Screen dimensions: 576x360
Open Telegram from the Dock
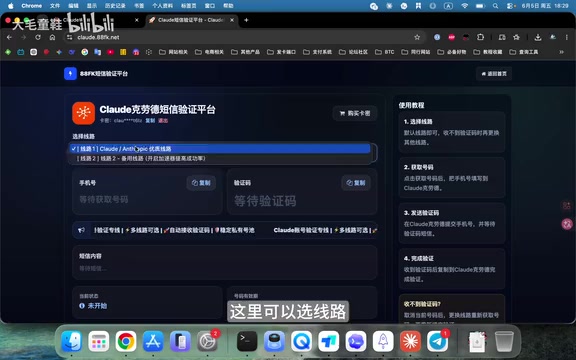[437, 341]
